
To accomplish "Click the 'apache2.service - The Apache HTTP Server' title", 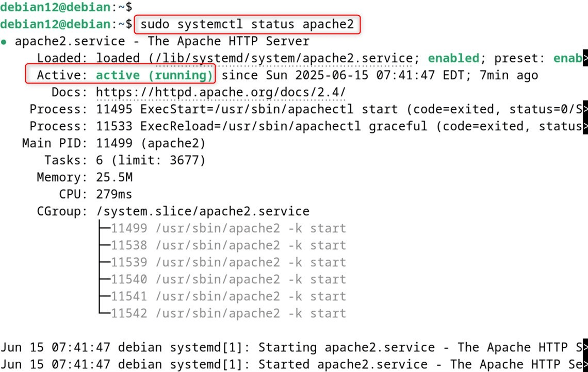I will [162, 41].
